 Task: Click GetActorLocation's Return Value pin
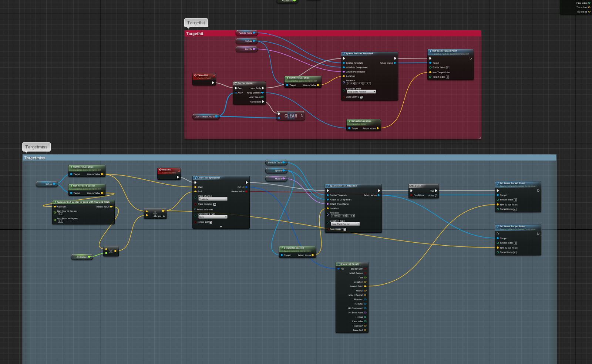tap(377, 128)
